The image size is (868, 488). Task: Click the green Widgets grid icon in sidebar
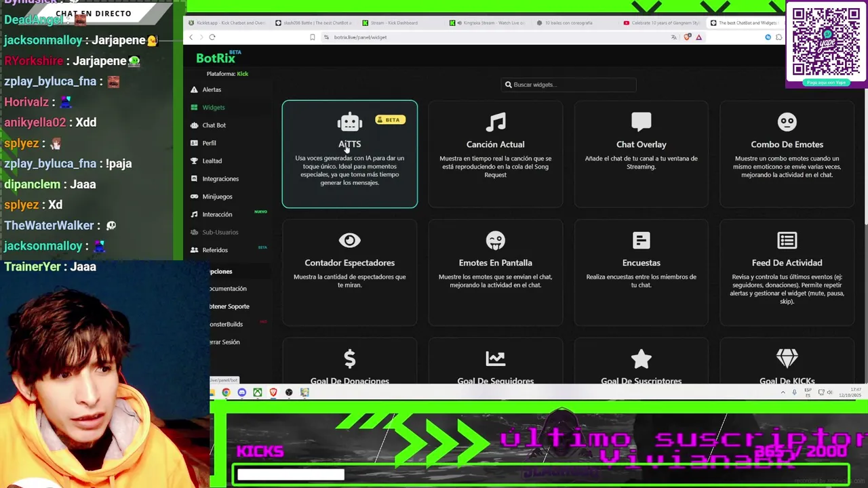pos(194,107)
